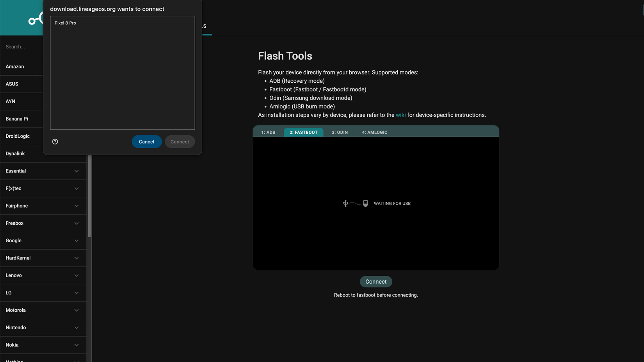Click the sidebar vertical scrollbar
This screenshot has width=644, height=362.
pyautogui.click(x=89, y=196)
